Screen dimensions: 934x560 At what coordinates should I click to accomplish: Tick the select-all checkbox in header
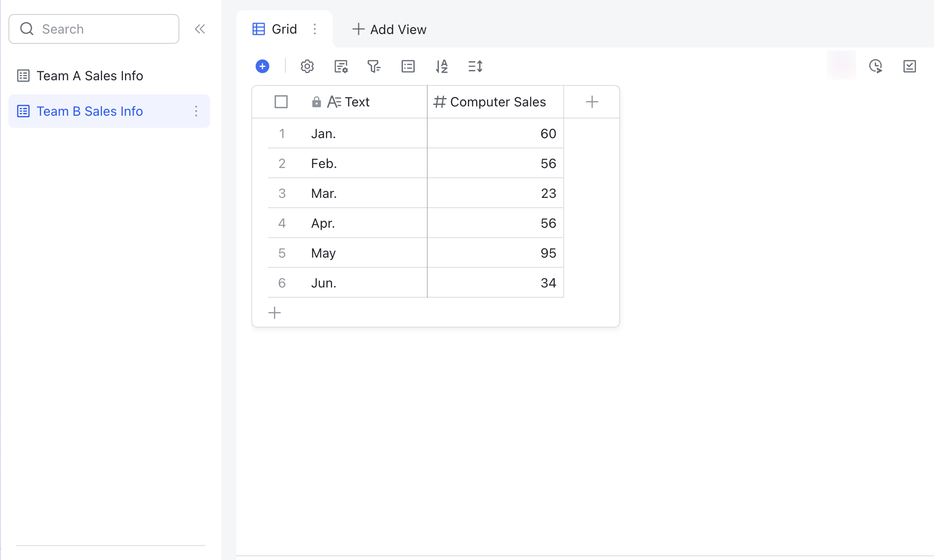tap(281, 102)
